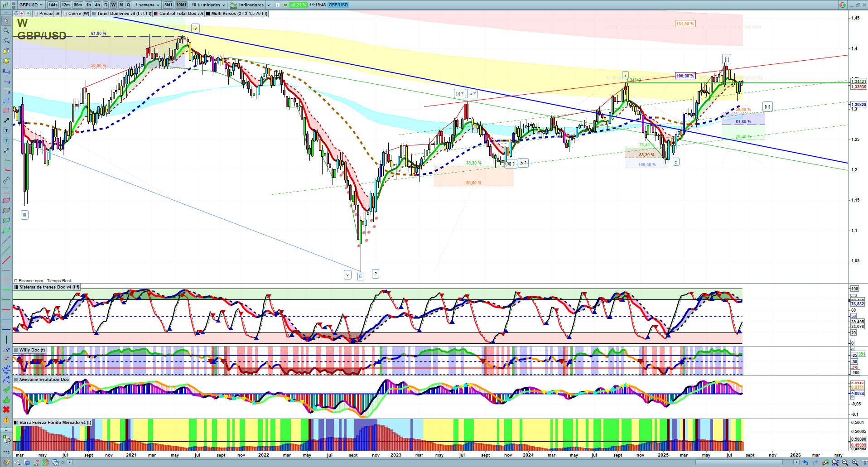Expand the Indicadores dropdown arrow
868x467 pixels.
tap(269, 5)
